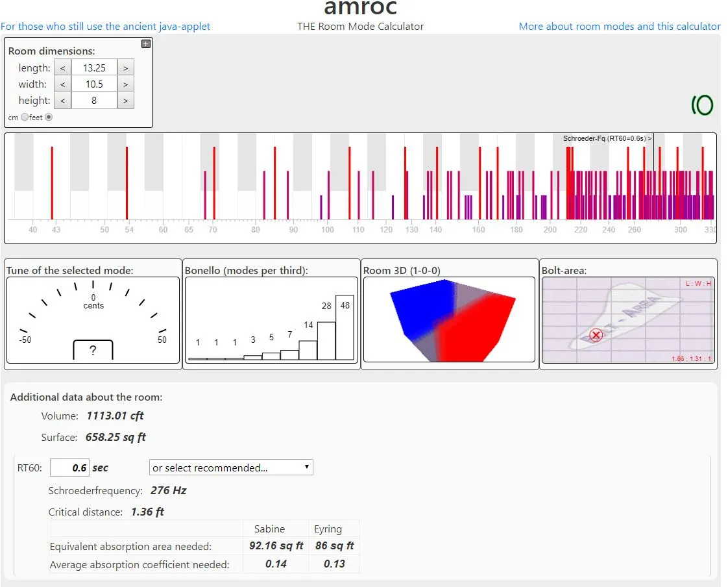Screen dimensions: 728x587
Task: Open the ancient java-applet link
Action: click(105, 27)
